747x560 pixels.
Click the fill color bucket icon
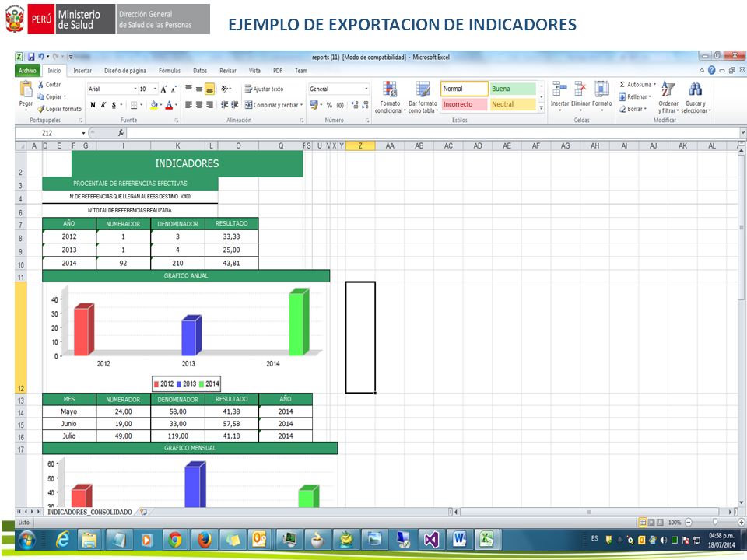[153, 105]
